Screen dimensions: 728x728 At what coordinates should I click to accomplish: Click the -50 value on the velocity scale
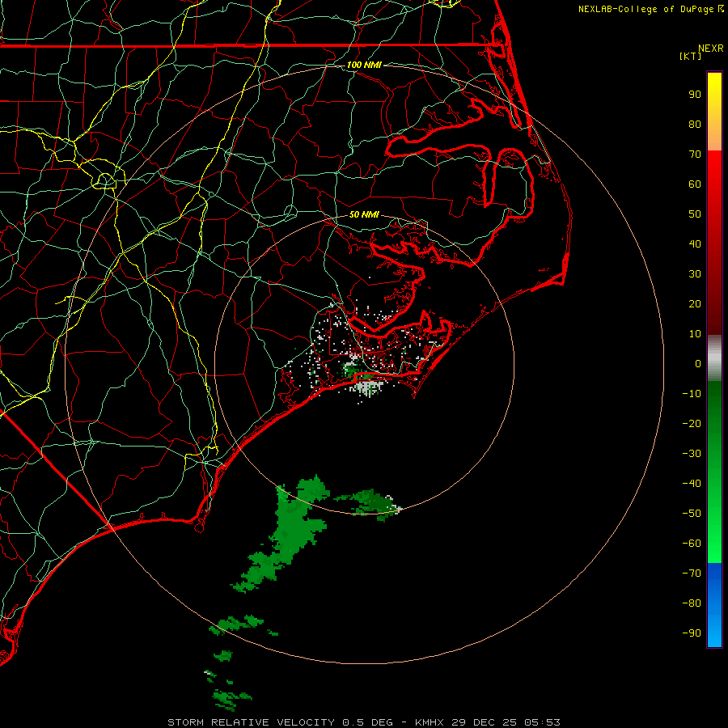(x=692, y=514)
